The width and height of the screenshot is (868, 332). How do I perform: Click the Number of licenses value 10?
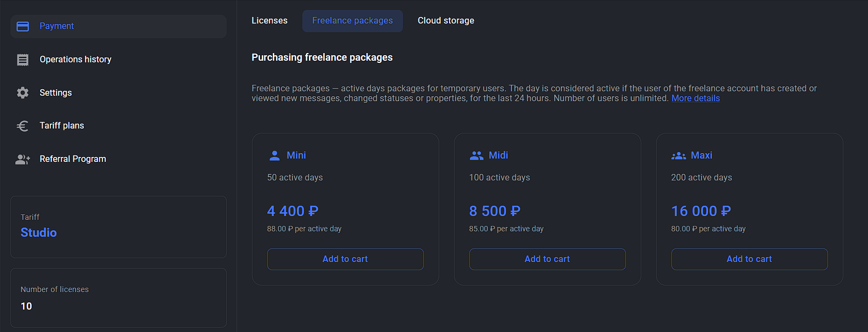[26, 306]
